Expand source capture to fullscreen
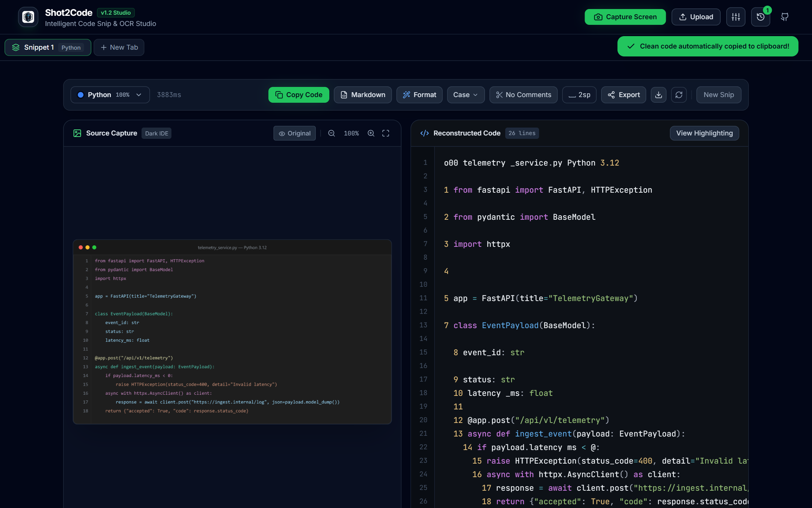The image size is (812, 508). (386, 133)
